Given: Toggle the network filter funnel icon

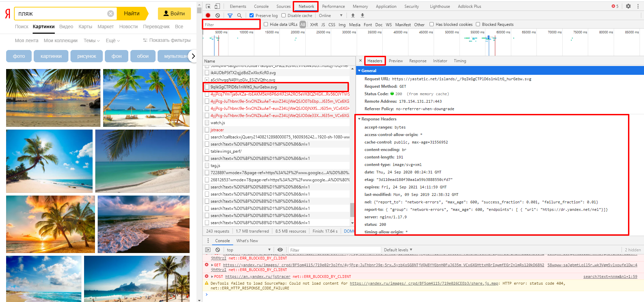Looking at the screenshot, I should coord(230,15).
